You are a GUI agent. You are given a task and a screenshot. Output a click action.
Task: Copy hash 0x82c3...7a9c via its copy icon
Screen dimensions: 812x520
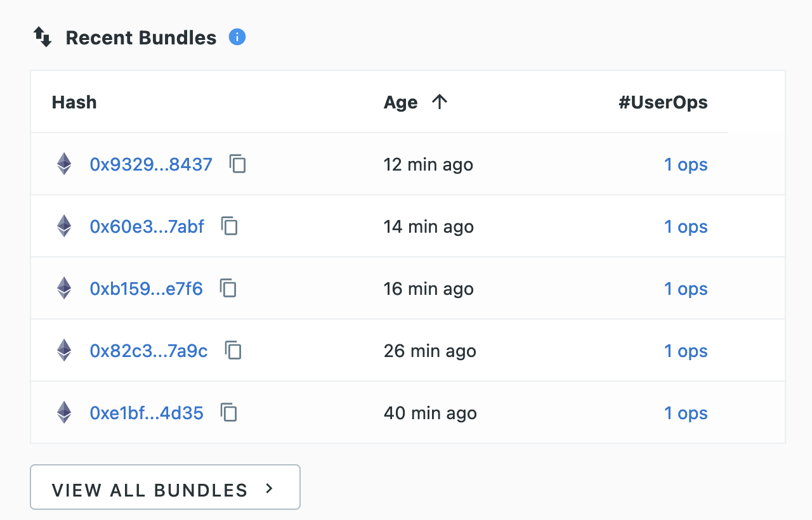[233, 350]
